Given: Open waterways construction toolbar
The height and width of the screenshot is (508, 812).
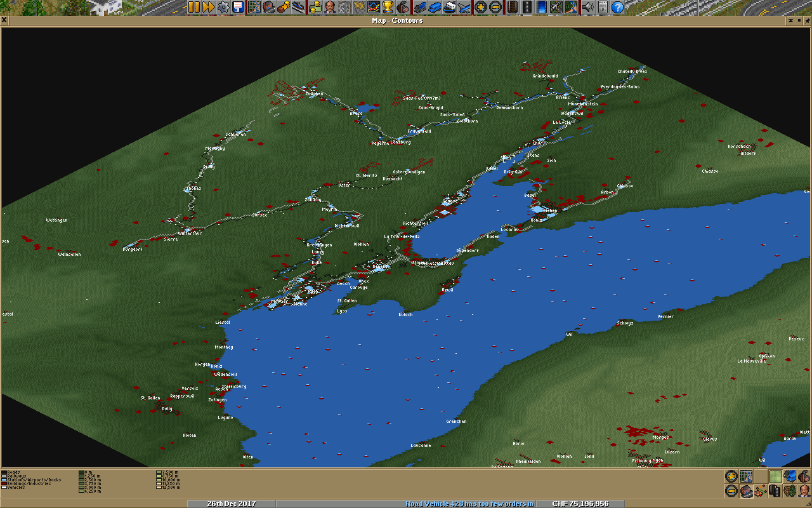Looking at the screenshot, I should click(542, 8).
